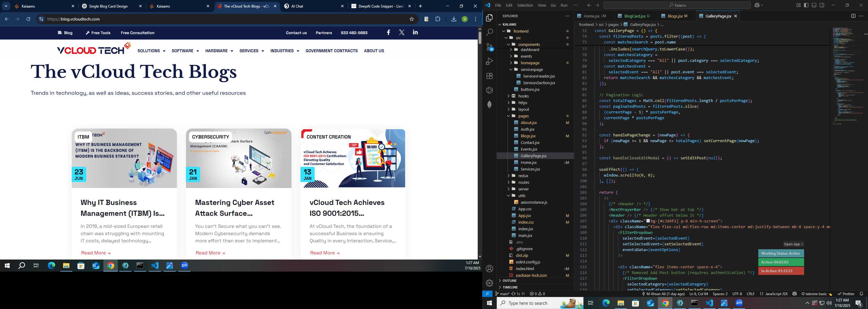This screenshot has width=868, height=309.
Task: Open Chrome tab search dropdown arrow
Action: [6, 6]
